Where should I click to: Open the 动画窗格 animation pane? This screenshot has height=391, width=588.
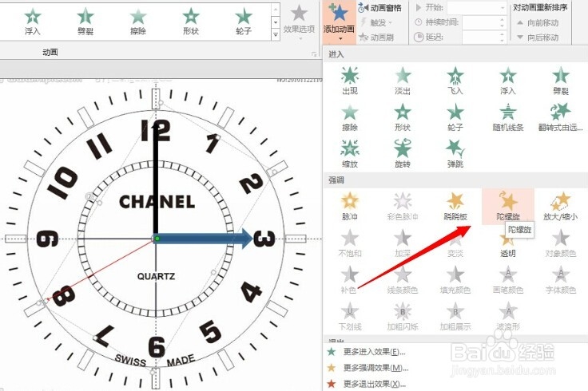coord(379,7)
